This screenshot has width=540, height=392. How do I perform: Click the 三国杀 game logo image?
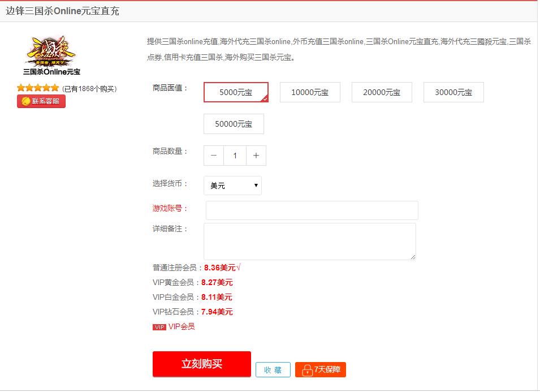(51, 51)
